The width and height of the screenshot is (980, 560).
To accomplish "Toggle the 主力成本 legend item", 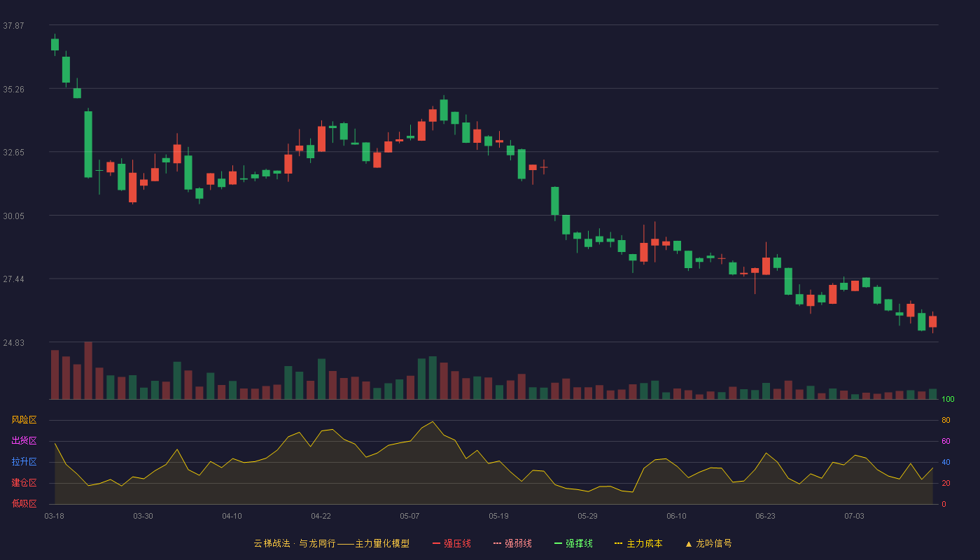I will [638, 543].
